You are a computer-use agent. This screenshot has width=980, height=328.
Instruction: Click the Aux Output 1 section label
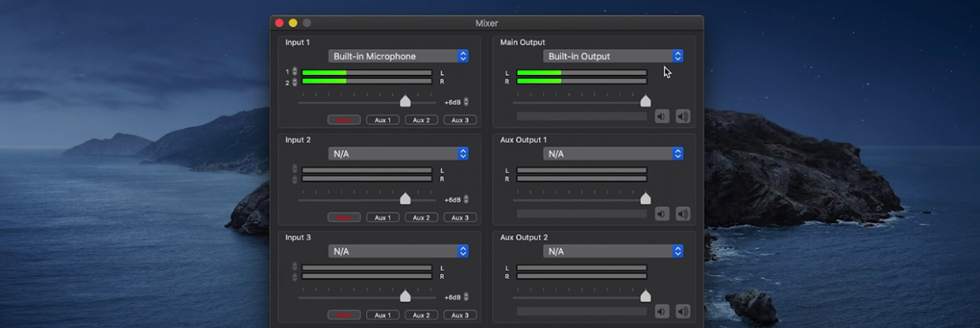(523, 140)
